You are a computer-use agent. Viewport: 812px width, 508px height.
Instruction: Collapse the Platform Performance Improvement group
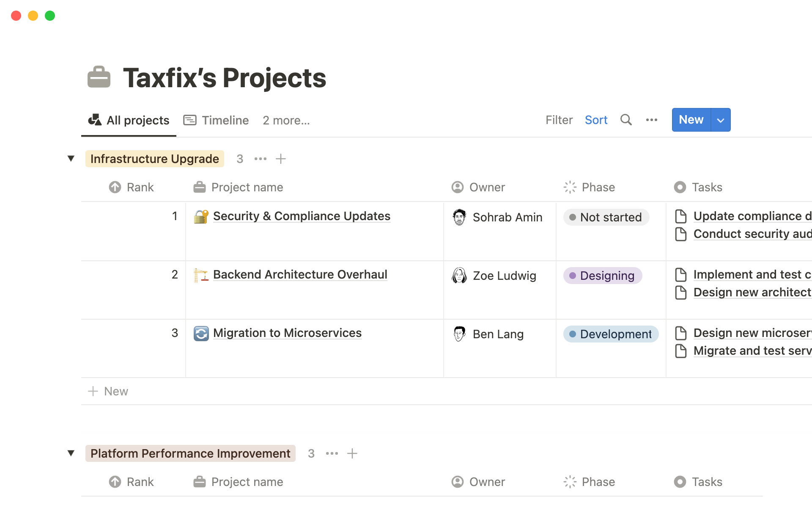[70, 453]
